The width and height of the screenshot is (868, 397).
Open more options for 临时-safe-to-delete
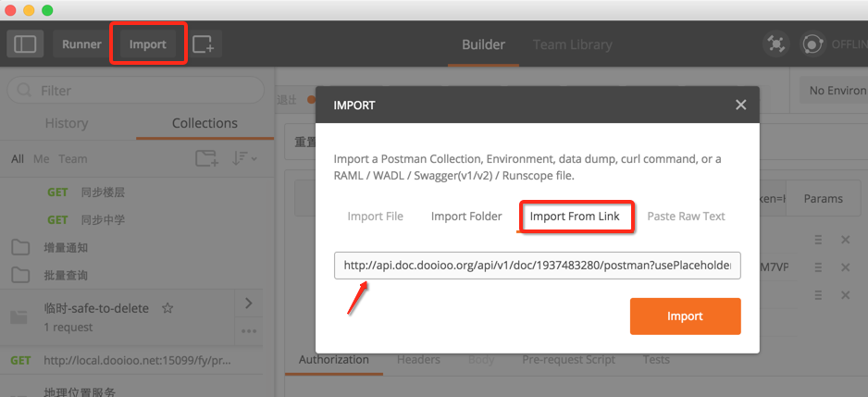coord(248,329)
